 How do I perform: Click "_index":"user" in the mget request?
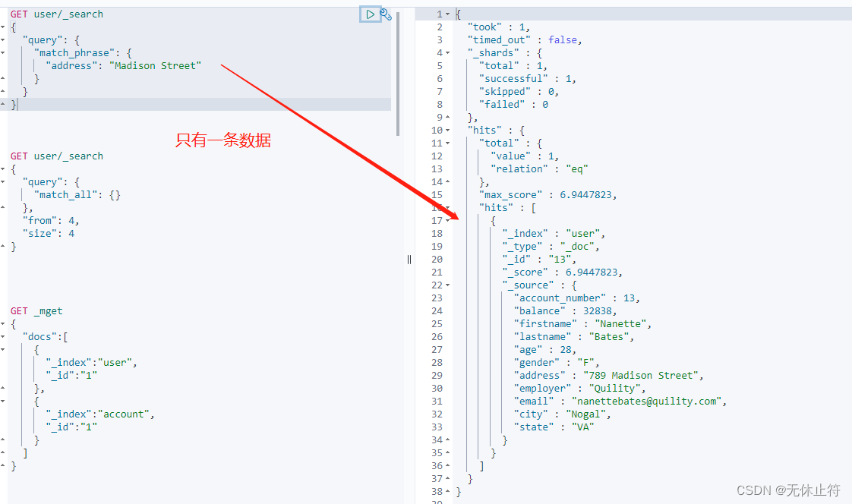[x=91, y=363]
